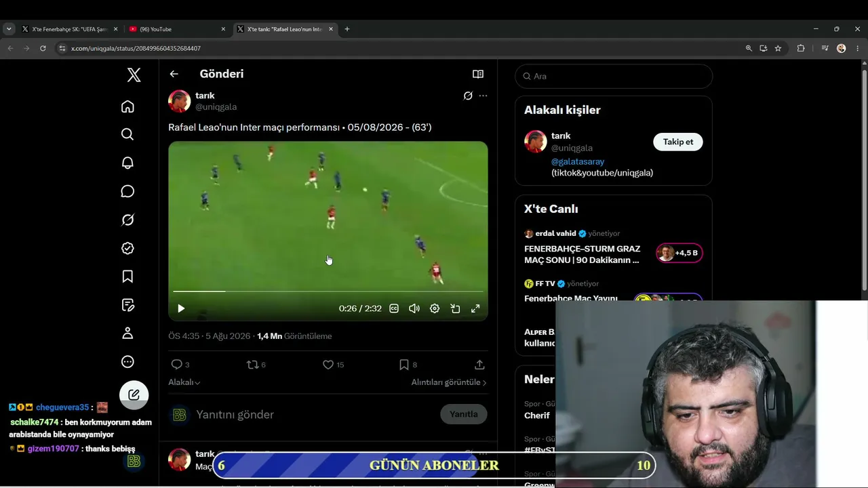Click the browser back button
This screenshot has height=488, width=868.
coord(10,48)
